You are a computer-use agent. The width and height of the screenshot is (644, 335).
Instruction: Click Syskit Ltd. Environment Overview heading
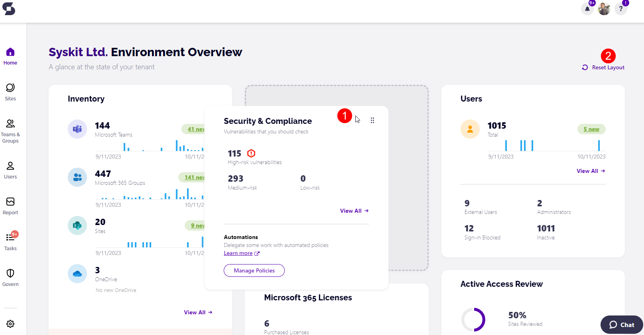click(145, 52)
